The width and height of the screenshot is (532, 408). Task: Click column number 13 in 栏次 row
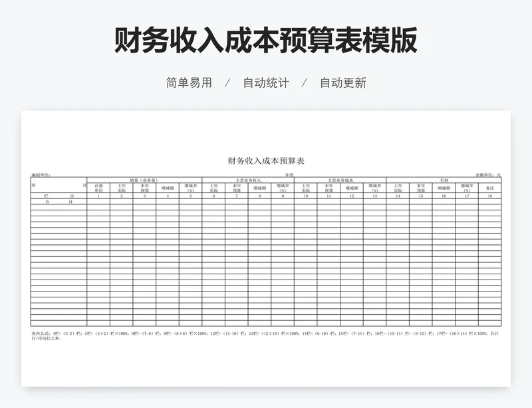pyautogui.click(x=375, y=196)
